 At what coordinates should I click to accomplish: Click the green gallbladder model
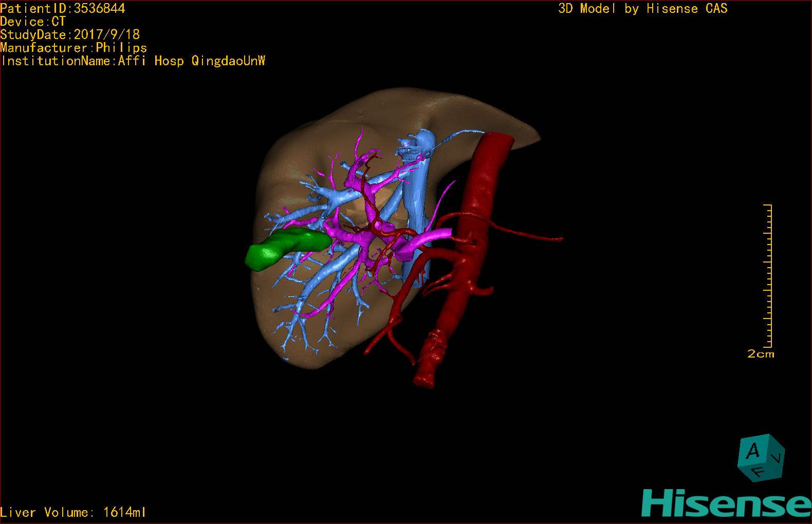pos(288,248)
